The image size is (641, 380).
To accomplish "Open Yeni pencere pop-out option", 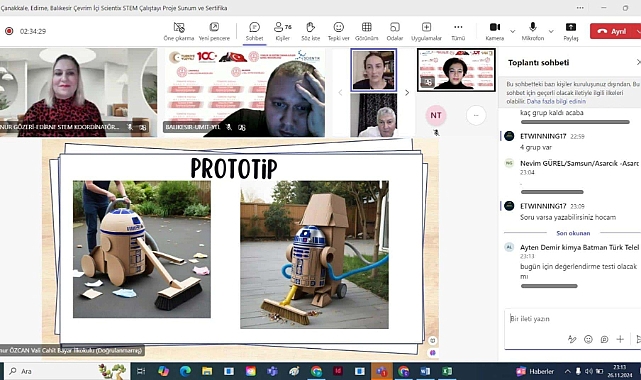I will point(214,31).
